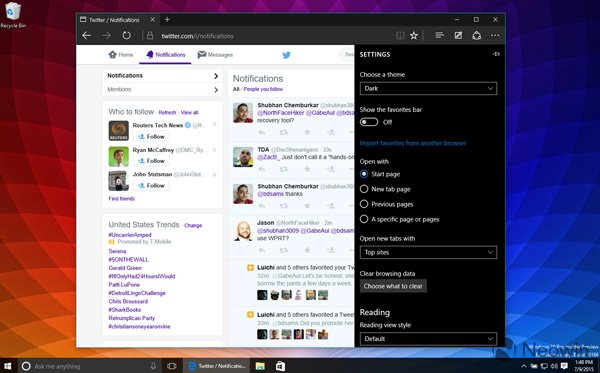Open the Share/feedback icon in Edge toolbar

pyautogui.click(x=476, y=36)
